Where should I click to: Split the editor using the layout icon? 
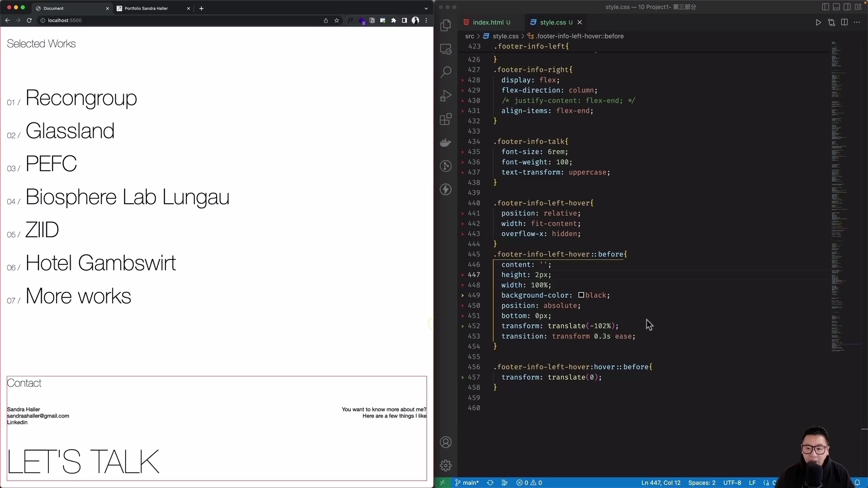[x=844, y=22]
